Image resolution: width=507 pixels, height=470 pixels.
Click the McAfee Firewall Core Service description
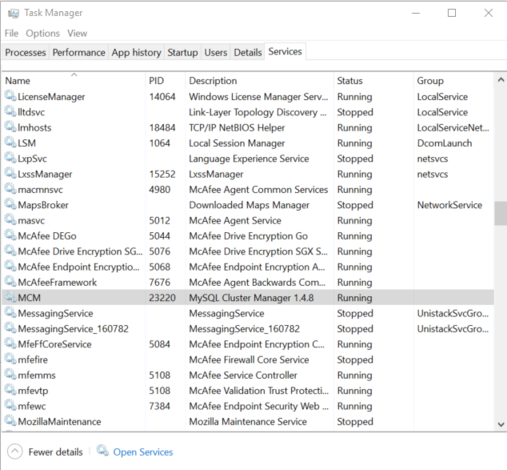[x=249, y=360]
